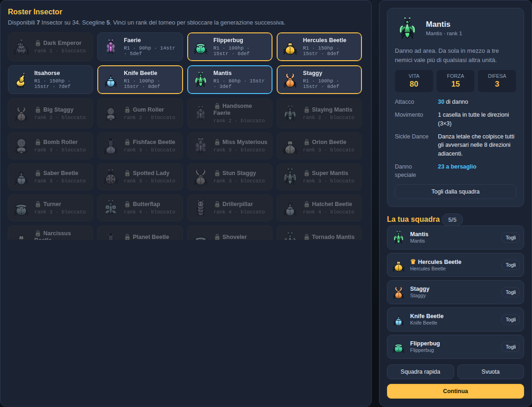Click the locked Miss Mysterious card name
Screen dimensions: 532x407
point(245,142)
